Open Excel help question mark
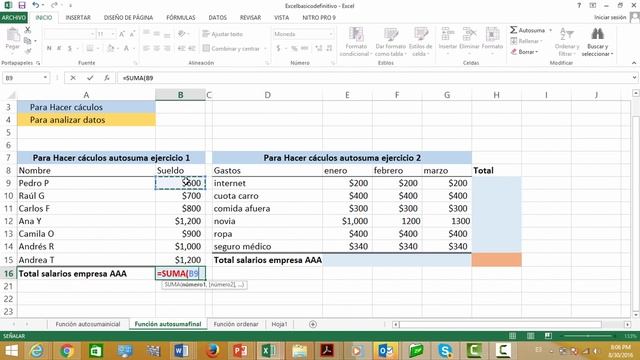 579,6
